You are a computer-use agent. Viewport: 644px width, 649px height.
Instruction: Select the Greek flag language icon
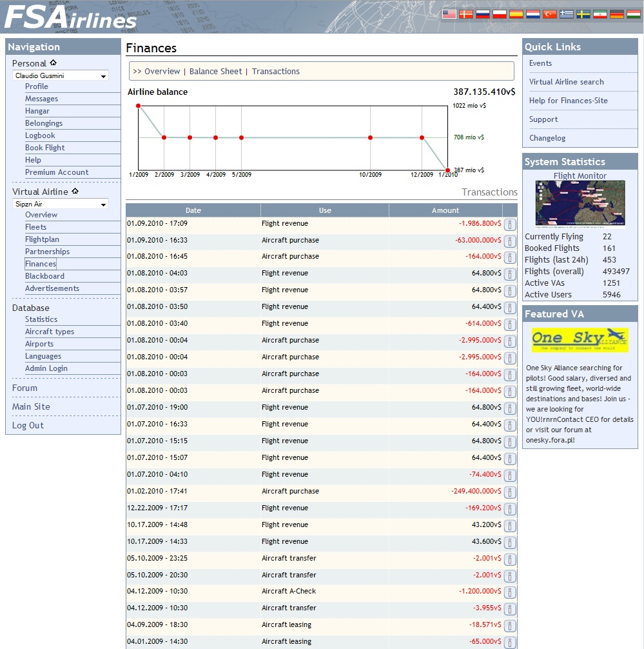566,14
